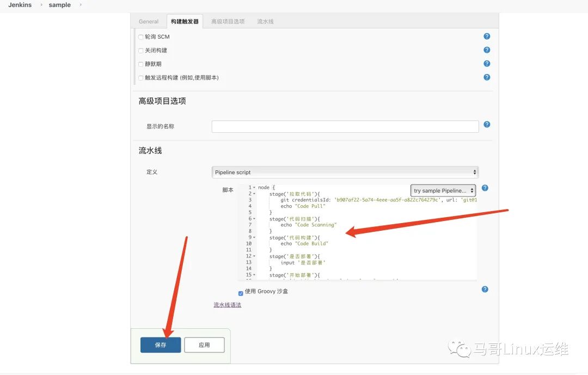Viewport: 588px width, 375px height.
Task: Open help icon for Groovy 沙盒
Action: (485, 289)
